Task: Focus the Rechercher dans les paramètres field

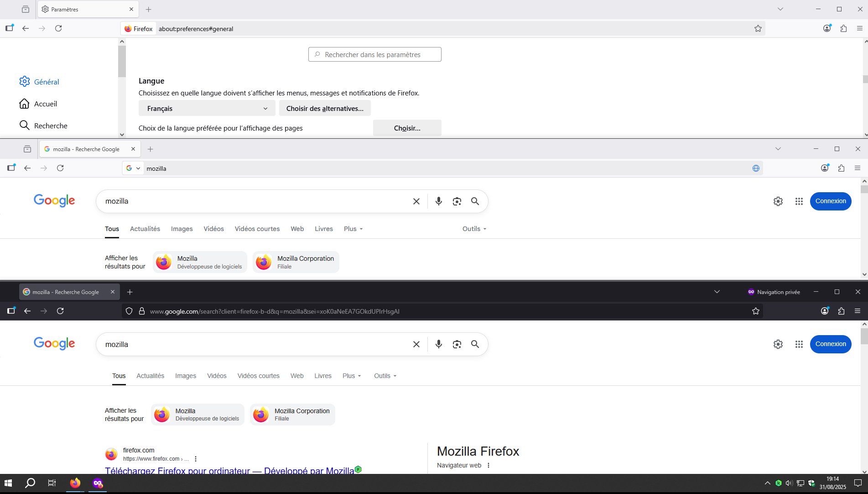Action: (374, 54)
